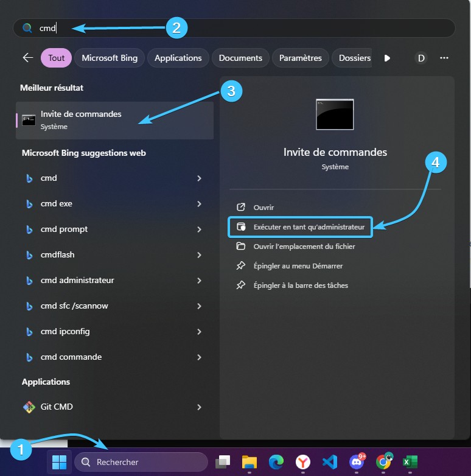Launch Microsoft Edge from the taskbar
The height and width of the screenshot is (476, 471).
click(276, 462)
